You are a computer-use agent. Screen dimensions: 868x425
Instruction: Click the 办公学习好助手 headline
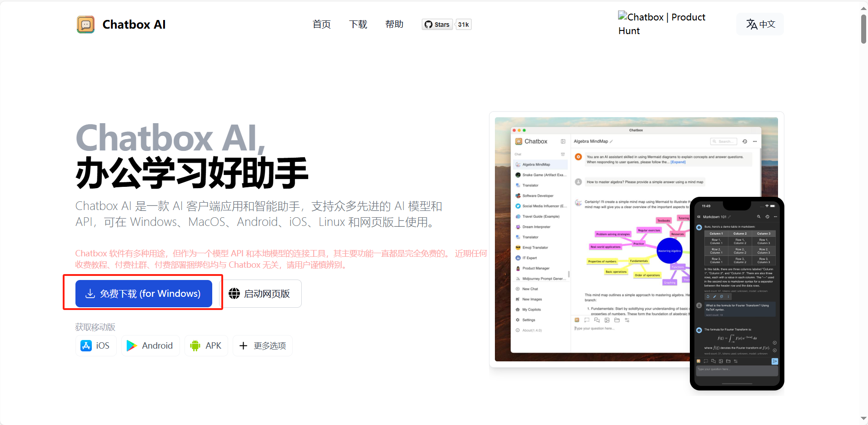(x=192, y=173)
